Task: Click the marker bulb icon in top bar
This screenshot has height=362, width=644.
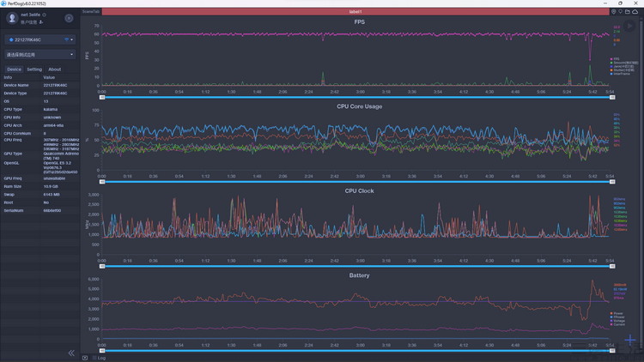Action: (x=620, y=12)
